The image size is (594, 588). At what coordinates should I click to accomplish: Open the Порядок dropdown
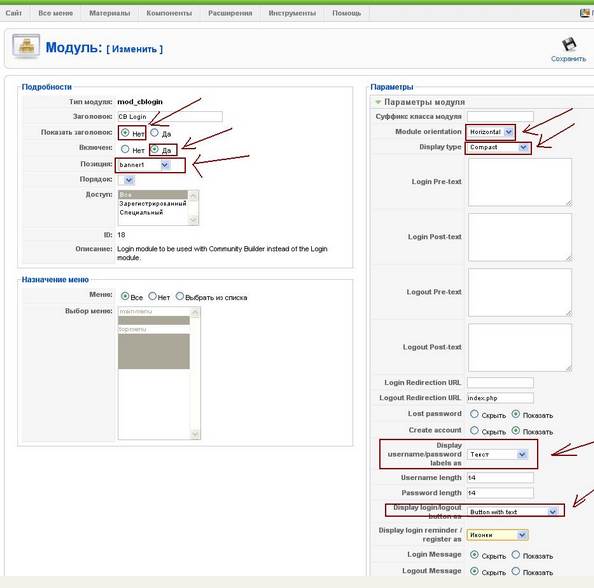point(127,180)
